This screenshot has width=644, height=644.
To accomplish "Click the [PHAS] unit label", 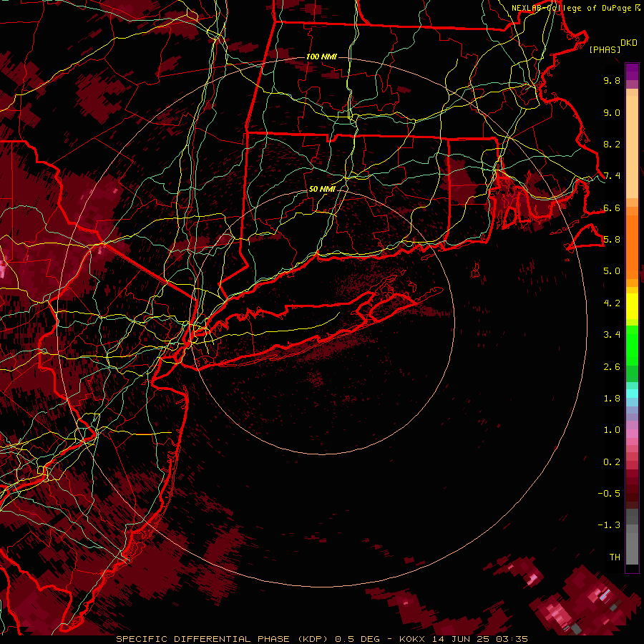I will 605,50.
